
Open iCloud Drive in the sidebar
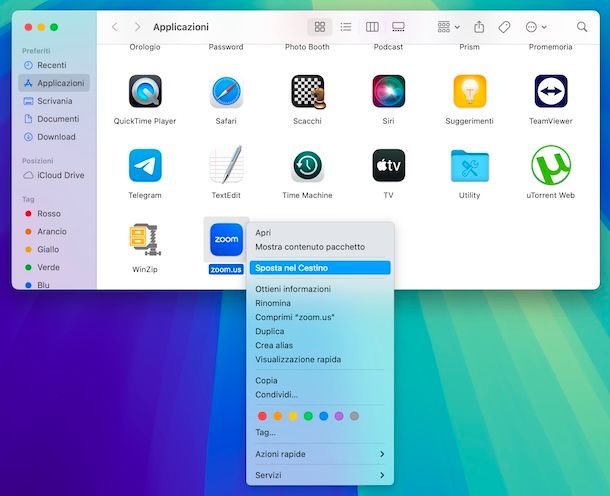[x=54, y=175]
